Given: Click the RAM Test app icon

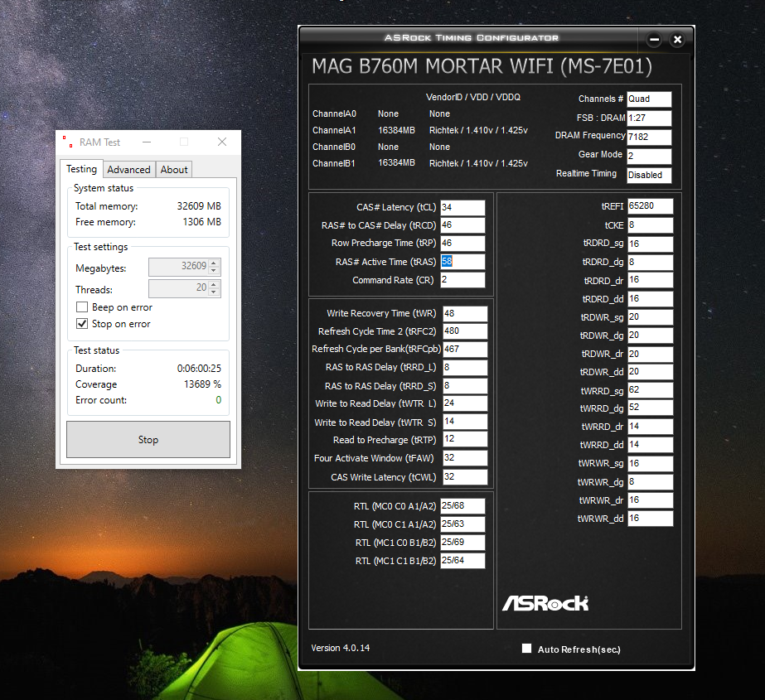Looking at the screenshot, I should 67,142.
